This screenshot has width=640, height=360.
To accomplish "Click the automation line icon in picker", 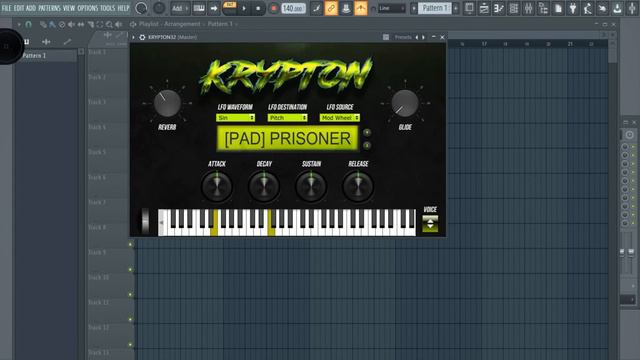I will (x=67, y=42).
